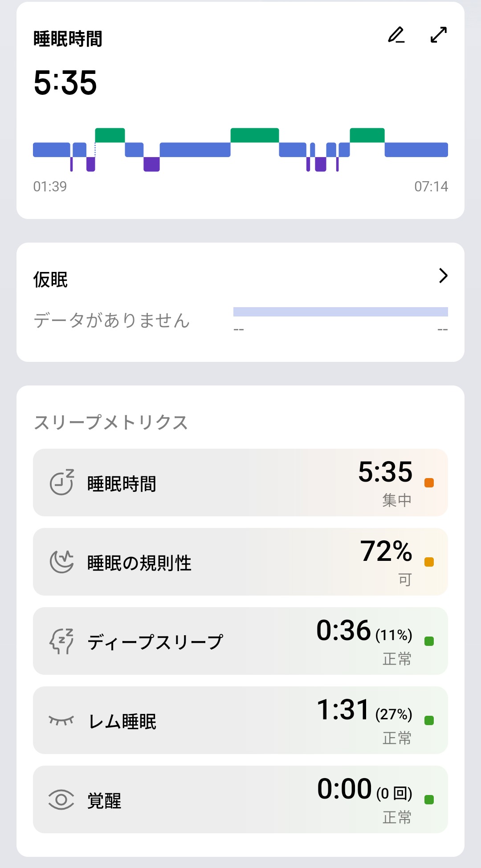This screenshot has height=868, width=481.
Task: Tap the first green REM block in chart
Action: [110, 135]
